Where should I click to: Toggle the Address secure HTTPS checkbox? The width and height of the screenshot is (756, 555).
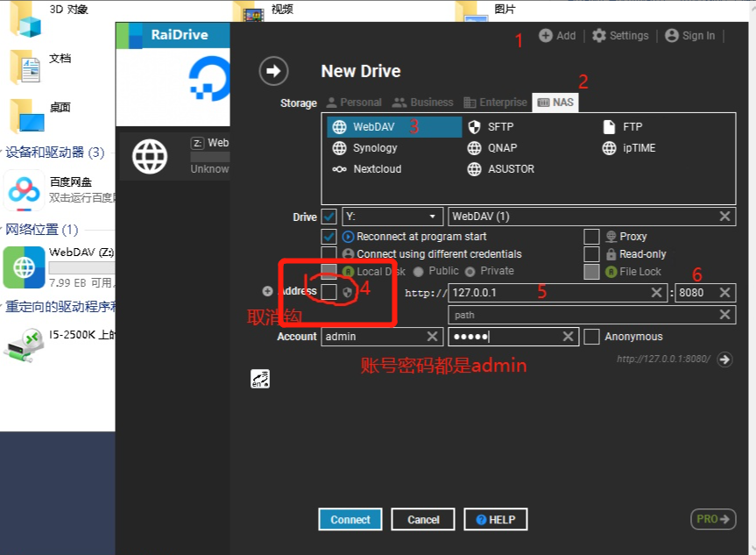329,292
